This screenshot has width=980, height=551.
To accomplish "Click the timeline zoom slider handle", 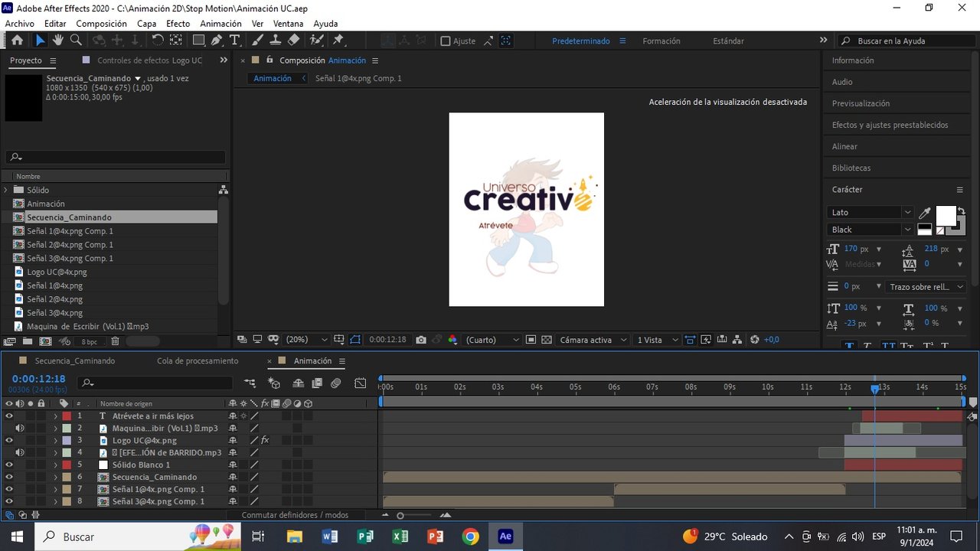I will click(x=400, y=515).
